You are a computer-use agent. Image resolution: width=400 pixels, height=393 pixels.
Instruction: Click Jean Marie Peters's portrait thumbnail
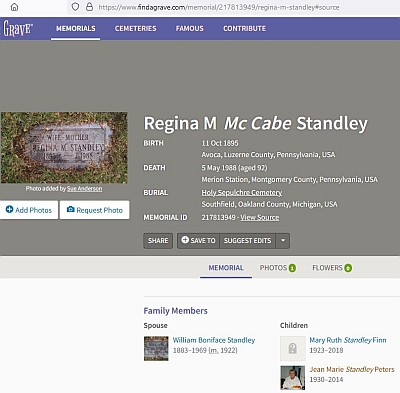293,378
